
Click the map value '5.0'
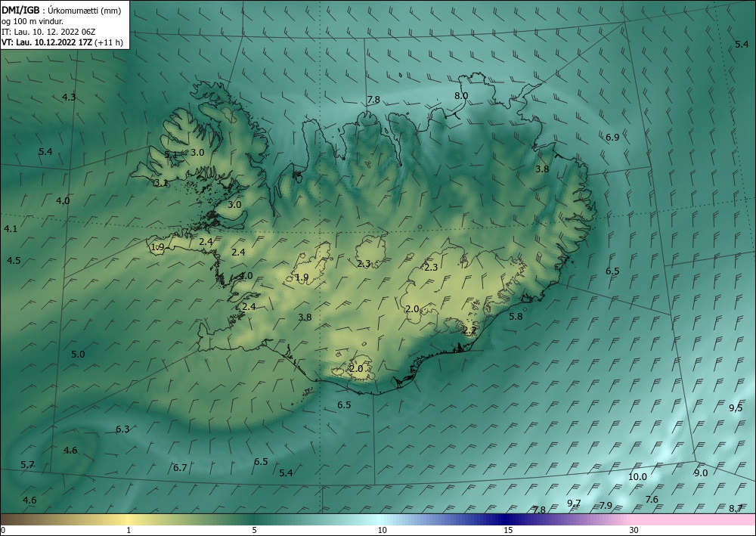point(78,355)
